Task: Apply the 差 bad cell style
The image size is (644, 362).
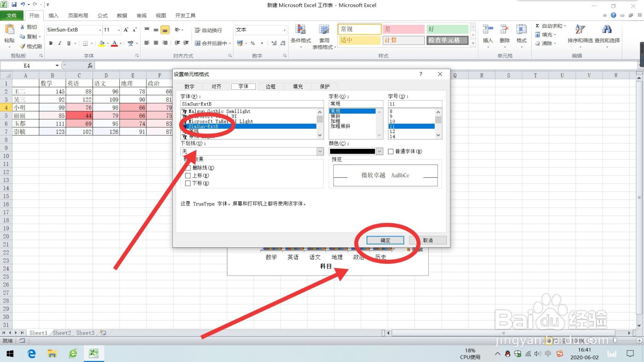Action: click(403, 29)
